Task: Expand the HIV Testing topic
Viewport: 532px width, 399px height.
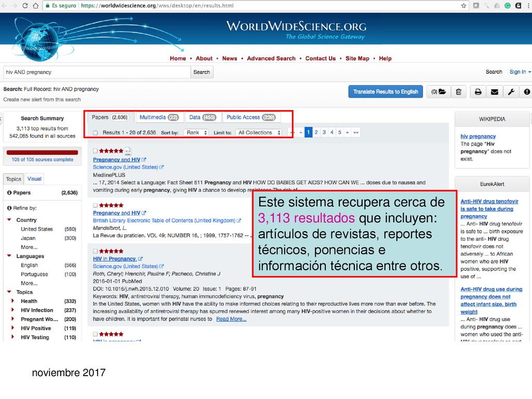Action: coord(13,337)
